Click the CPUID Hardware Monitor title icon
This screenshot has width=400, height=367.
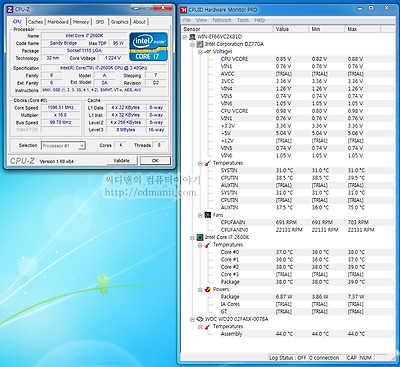(x=184, y=10)
